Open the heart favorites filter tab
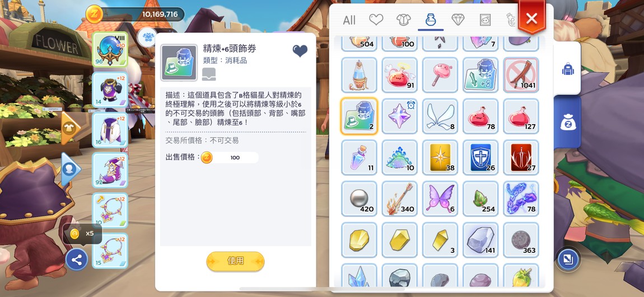Viewport: 644px width, 297px height. tap(376, 19)
